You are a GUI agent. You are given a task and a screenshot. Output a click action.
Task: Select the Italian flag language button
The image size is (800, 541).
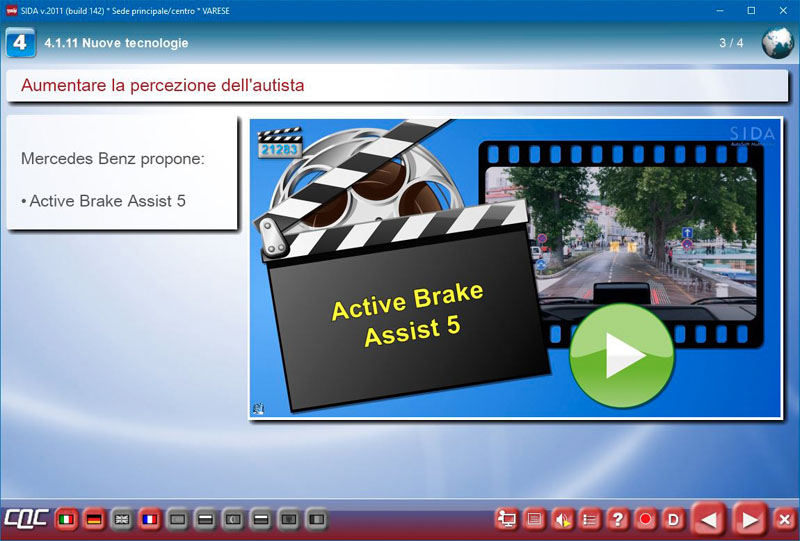pyautogui.click(x=66, y=520)
